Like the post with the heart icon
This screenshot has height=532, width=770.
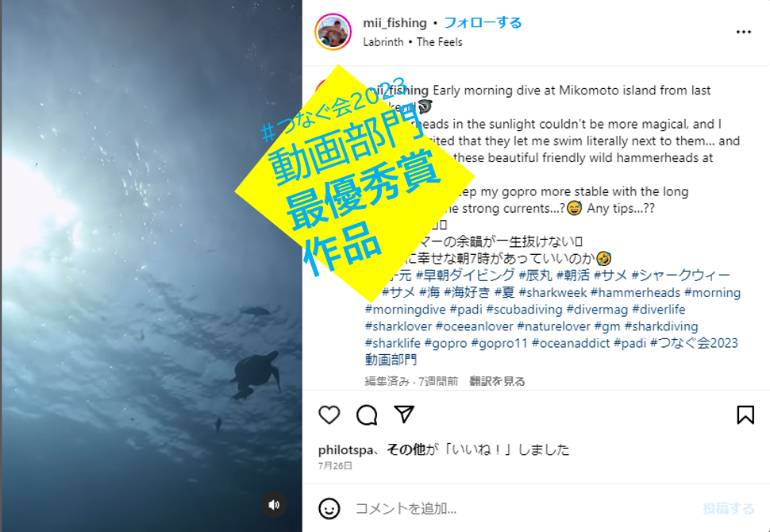[x=329, y=415]
